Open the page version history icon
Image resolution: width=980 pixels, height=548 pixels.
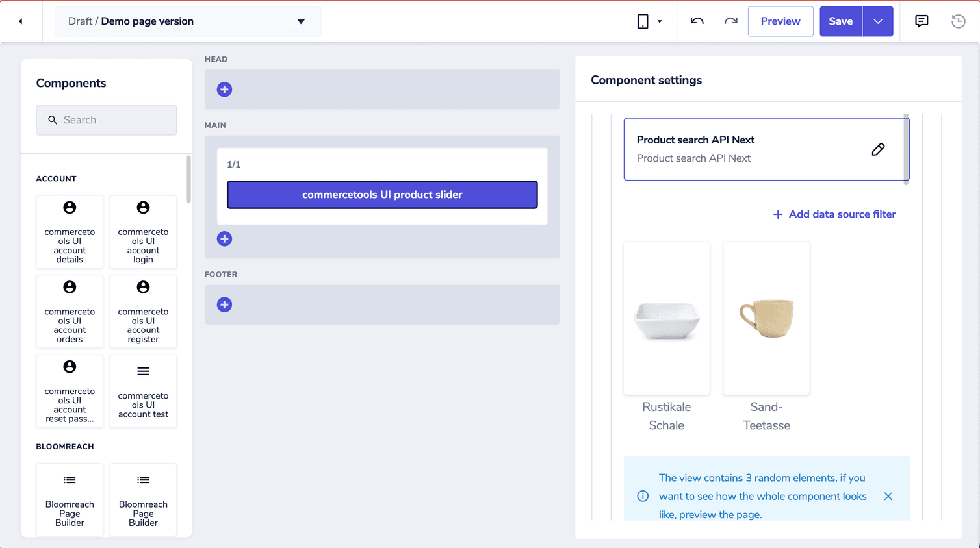(957, 21)
